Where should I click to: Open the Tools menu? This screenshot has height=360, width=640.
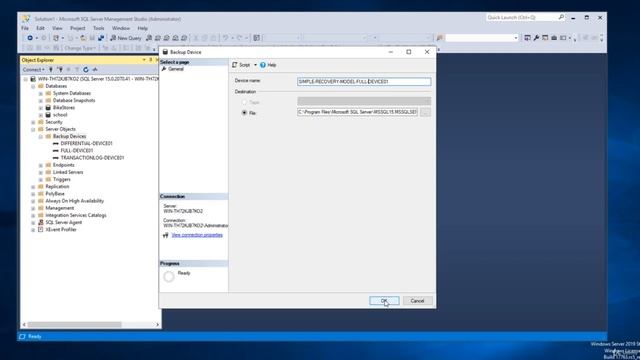[x=98, y=28]
